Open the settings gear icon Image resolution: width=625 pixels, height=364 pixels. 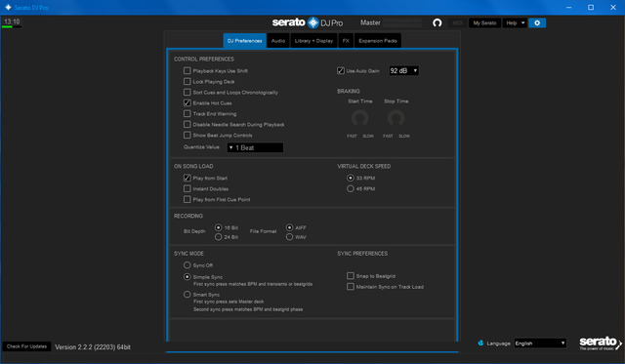[x=537, y=23]
